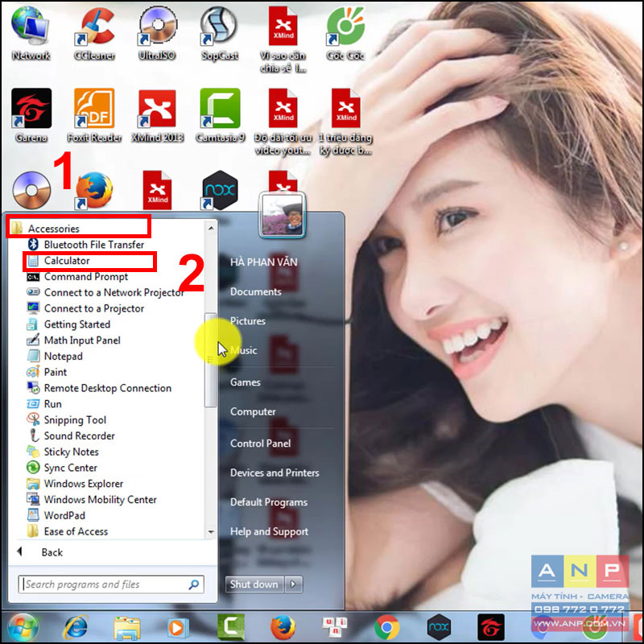
Task: Click the Search programs and files box
Action: point(111,584)
